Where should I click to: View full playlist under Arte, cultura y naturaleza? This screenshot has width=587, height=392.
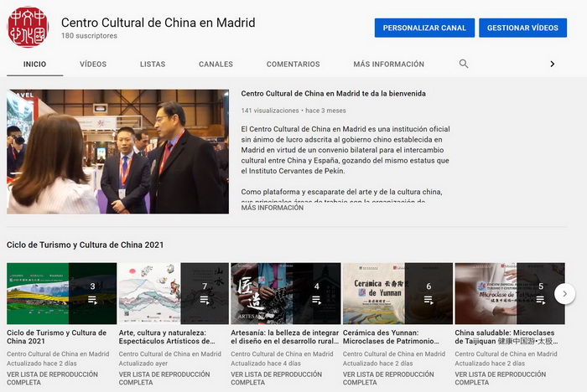164,378
